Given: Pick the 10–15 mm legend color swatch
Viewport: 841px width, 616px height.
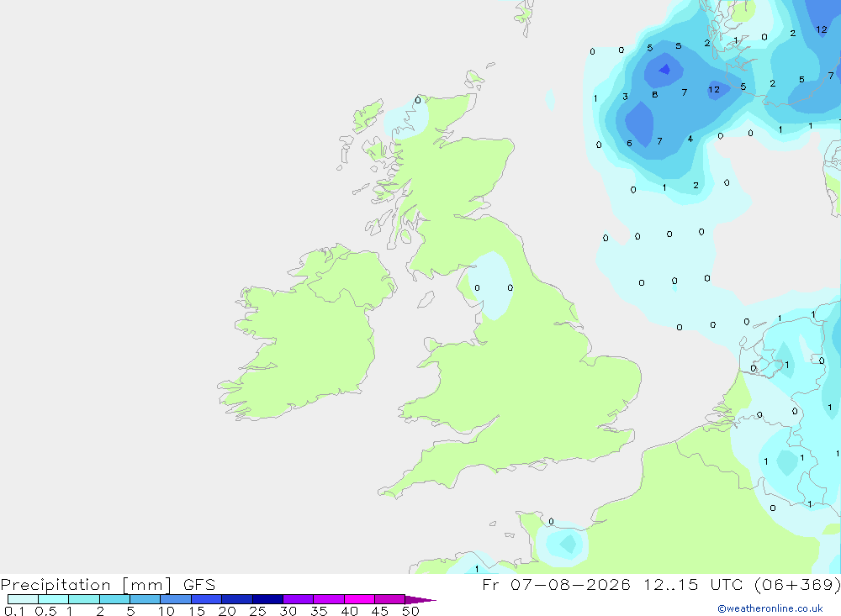Looking at the screenshot, I should tap(176, 599).
